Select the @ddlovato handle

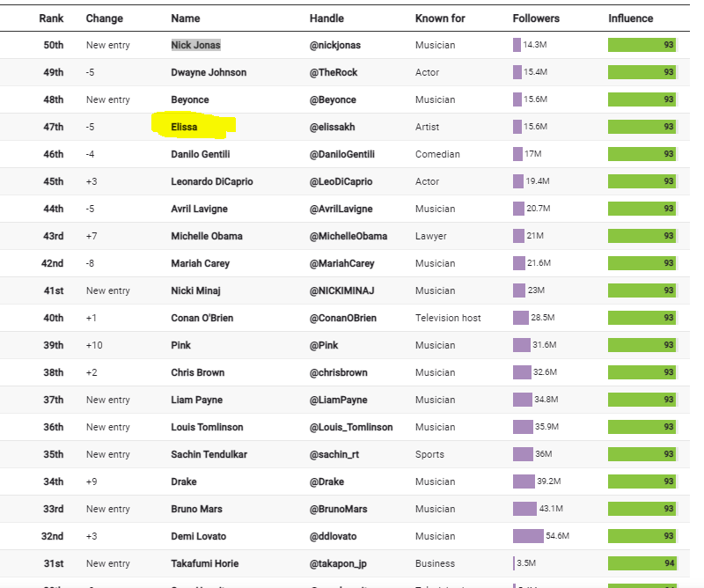(334, 536)
